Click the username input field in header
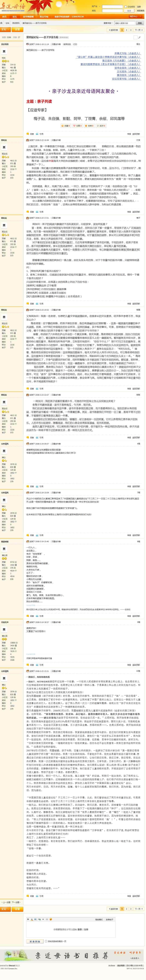This screenshot has width=146, height=980. click(113, 7)
